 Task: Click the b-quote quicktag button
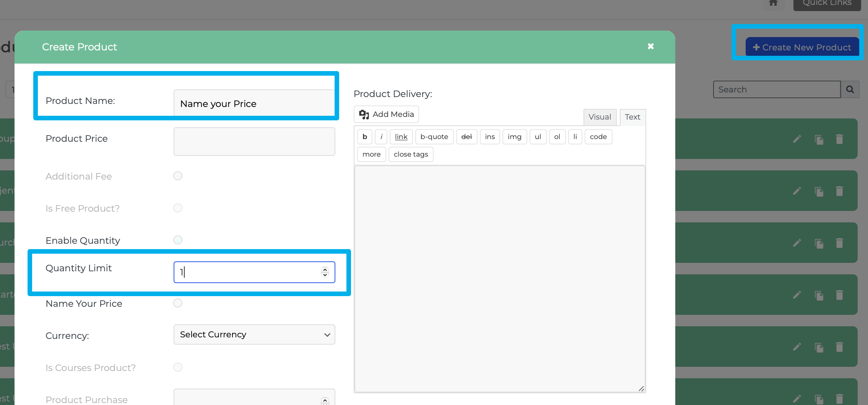pos(434,137)
